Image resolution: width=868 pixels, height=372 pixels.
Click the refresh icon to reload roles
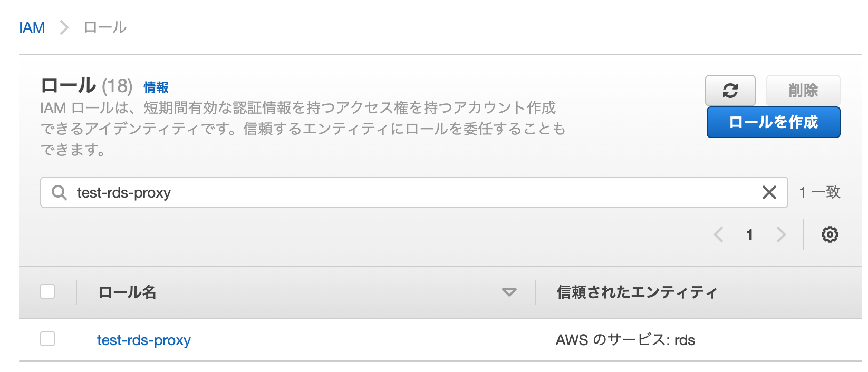tap(730, 91)
